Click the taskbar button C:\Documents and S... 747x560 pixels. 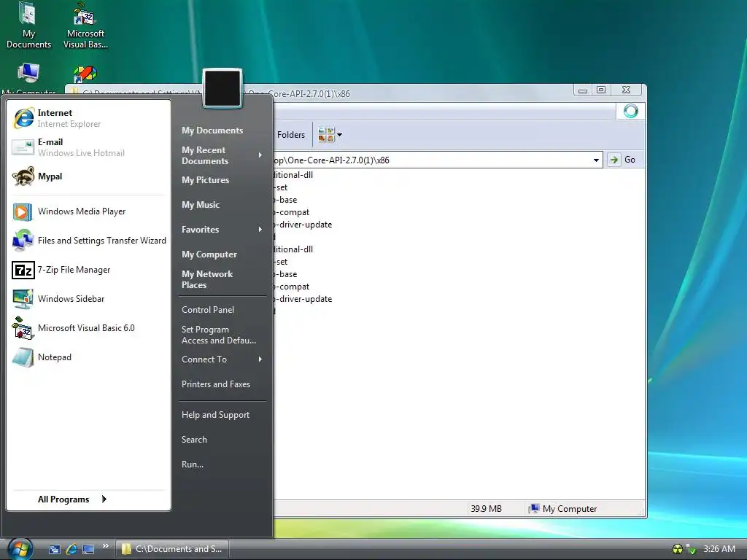pyautogui.click(x=172, y=549)
